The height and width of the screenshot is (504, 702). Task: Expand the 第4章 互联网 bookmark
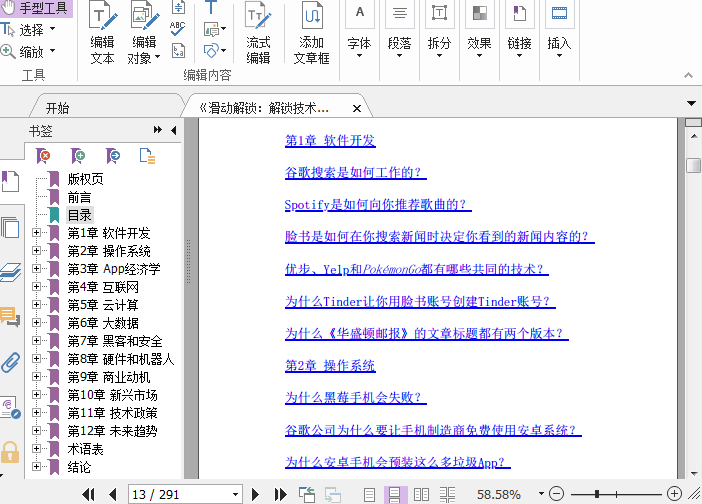pyautogui.click(x=37, y=286)
